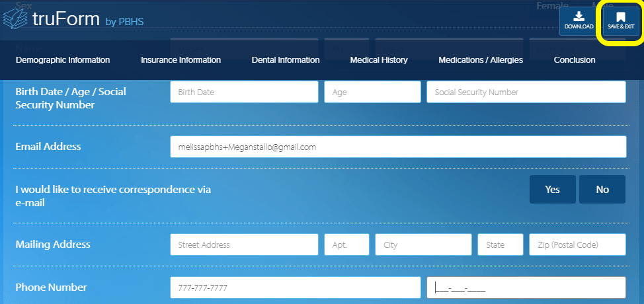This screenshot has width=644, height=304.
Task: Select the Social Security Number field
Action: (x=526, y=92)
